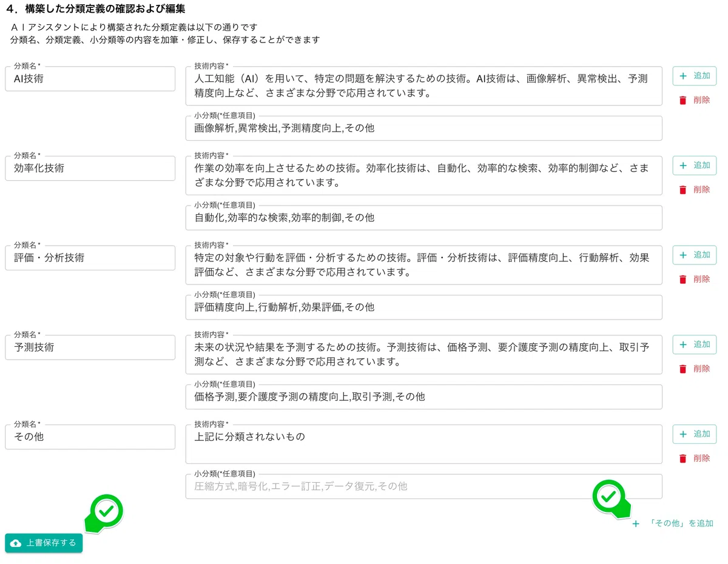Click the trash icon in その他 row

click(683, 458)
